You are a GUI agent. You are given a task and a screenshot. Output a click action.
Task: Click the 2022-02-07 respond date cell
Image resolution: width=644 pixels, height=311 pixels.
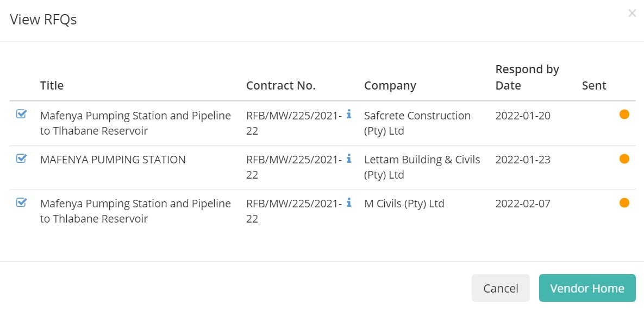pyautogui.click(x=523, y=204)
